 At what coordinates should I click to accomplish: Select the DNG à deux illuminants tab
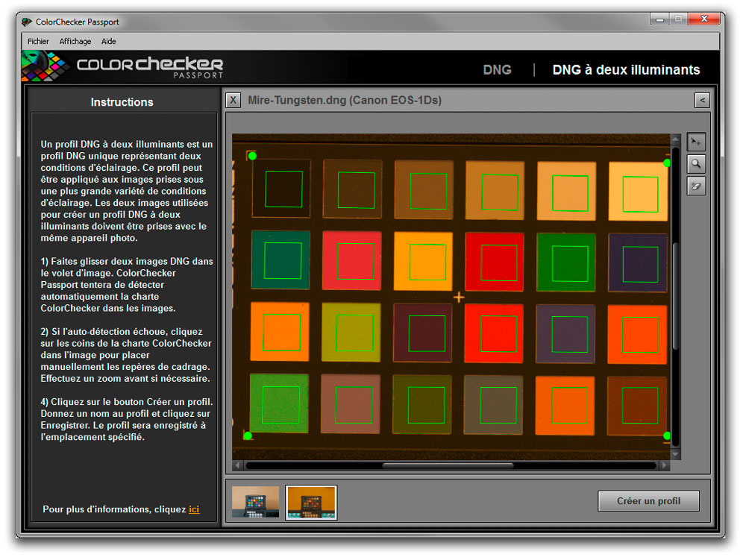coord(626,70)
